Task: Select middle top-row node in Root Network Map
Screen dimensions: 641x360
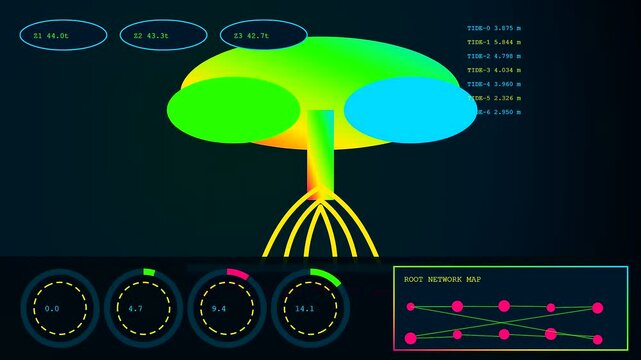Action: (x=504, y=306)
